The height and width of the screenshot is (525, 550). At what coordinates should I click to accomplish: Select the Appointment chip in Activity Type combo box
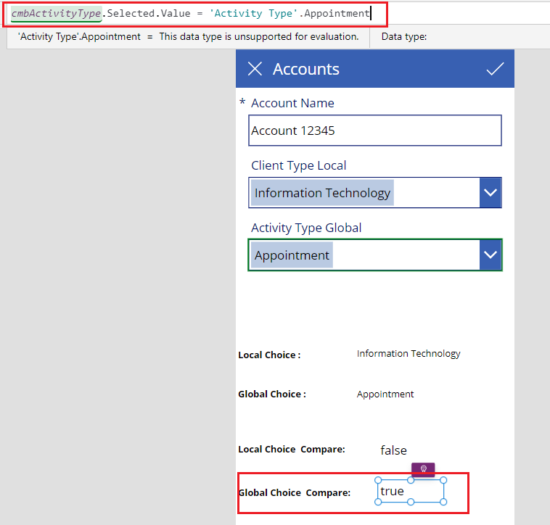pos(292,255)
